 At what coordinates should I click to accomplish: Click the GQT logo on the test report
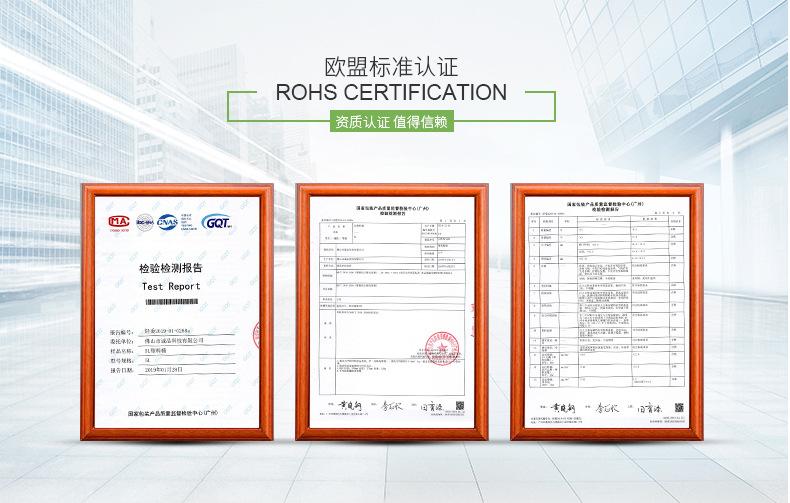[x=217, y=222]
